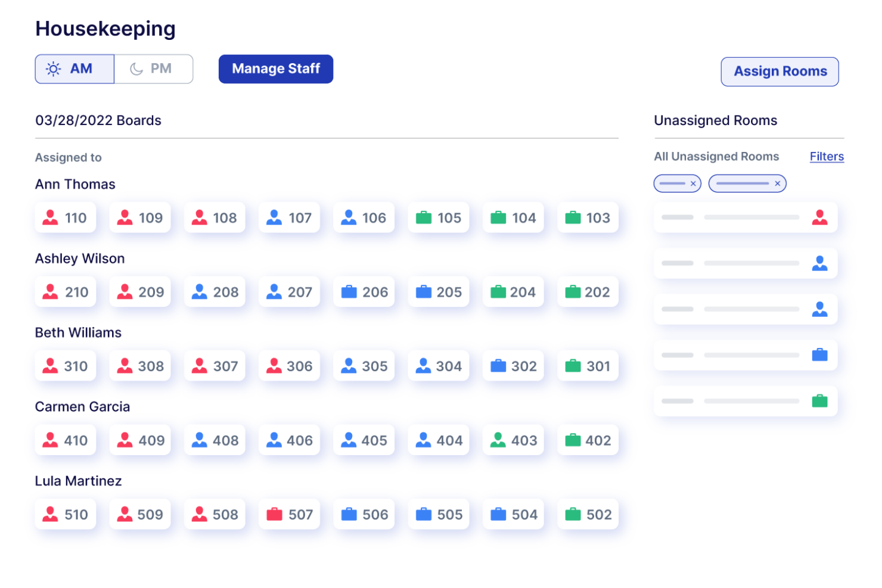Click the green briefcase icon on the last unassigned room
Screen dimensions: 882x588
tap(819, 400)
